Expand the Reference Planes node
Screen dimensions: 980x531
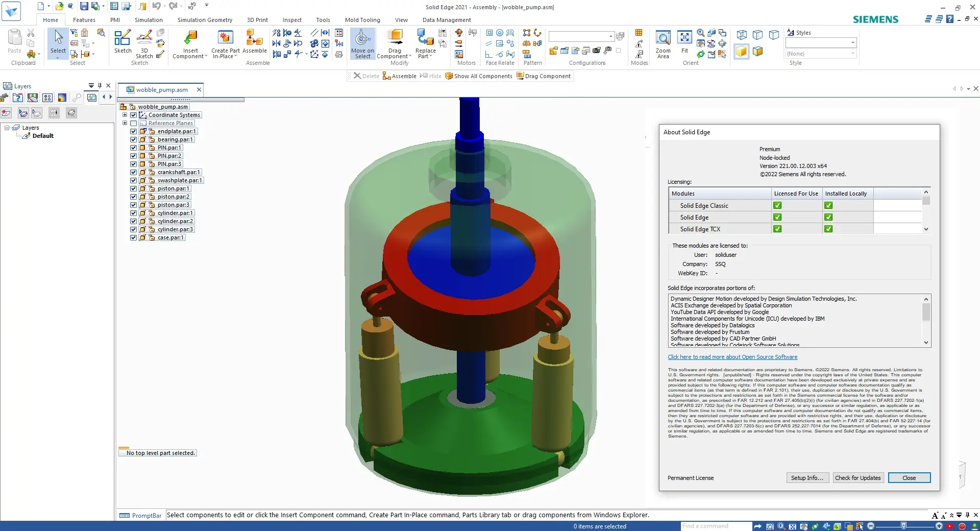pyautogui.click(x=125, y=123)
